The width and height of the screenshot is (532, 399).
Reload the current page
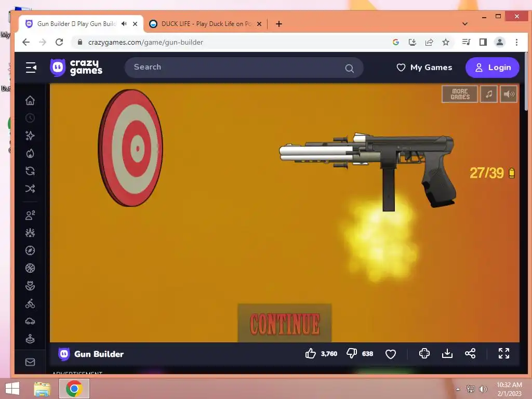coord(59,42)
